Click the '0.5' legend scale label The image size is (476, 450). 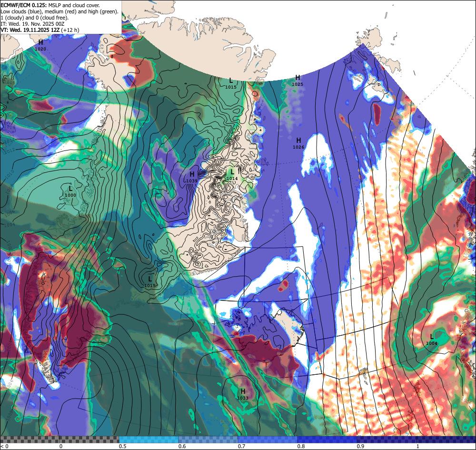(x=123, y=446)
